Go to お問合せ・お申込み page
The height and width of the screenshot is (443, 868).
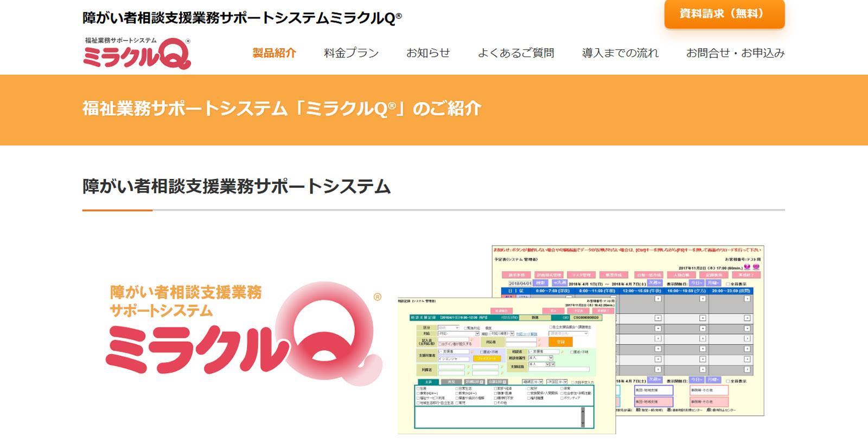(736, 53)
